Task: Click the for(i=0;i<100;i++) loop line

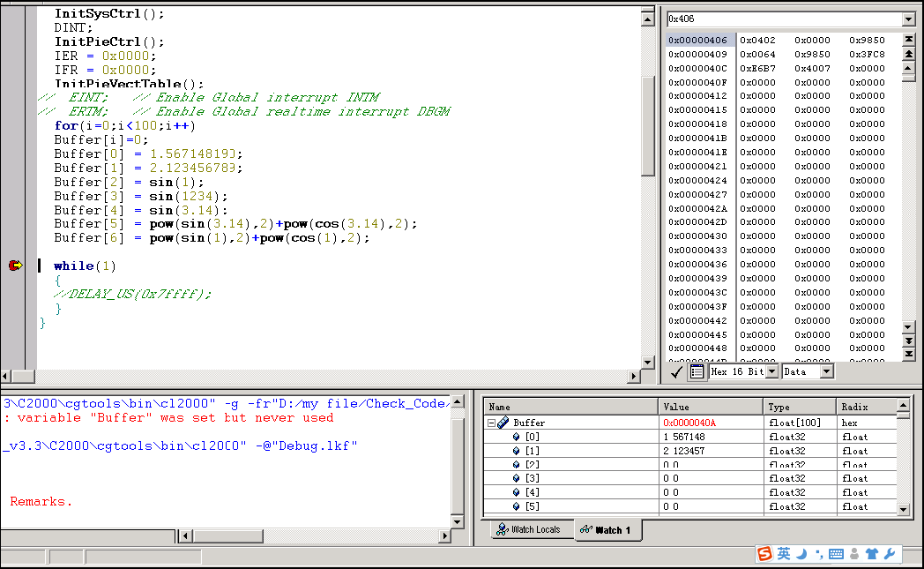Action: 124,125
